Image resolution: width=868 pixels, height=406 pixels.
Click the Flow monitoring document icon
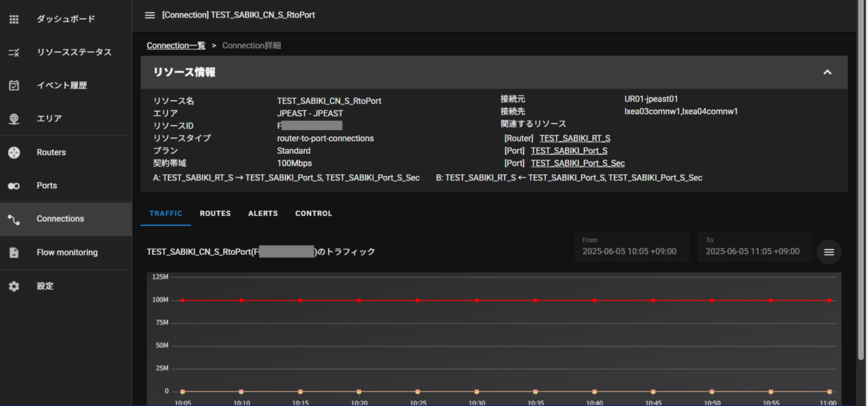14,253
